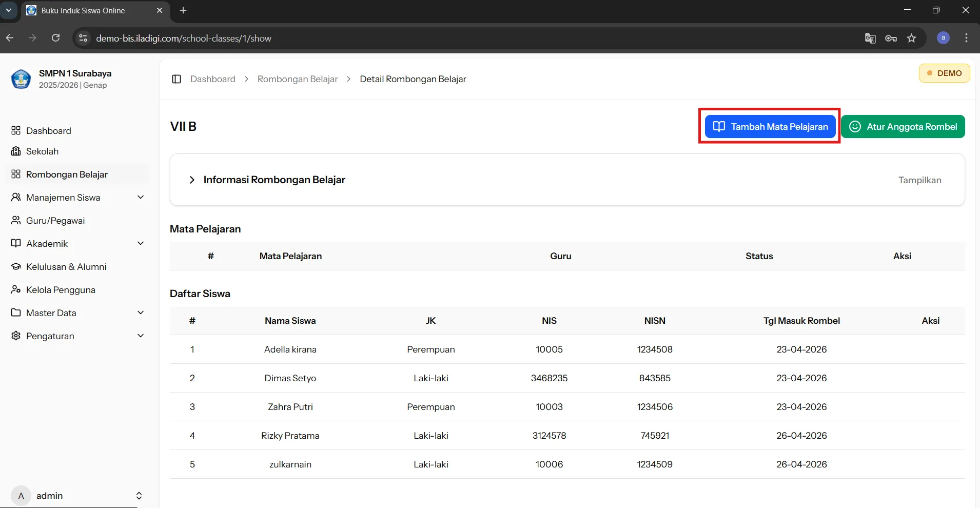Click the smiley icon on Atur Anggota Rombel

point(855,126)
